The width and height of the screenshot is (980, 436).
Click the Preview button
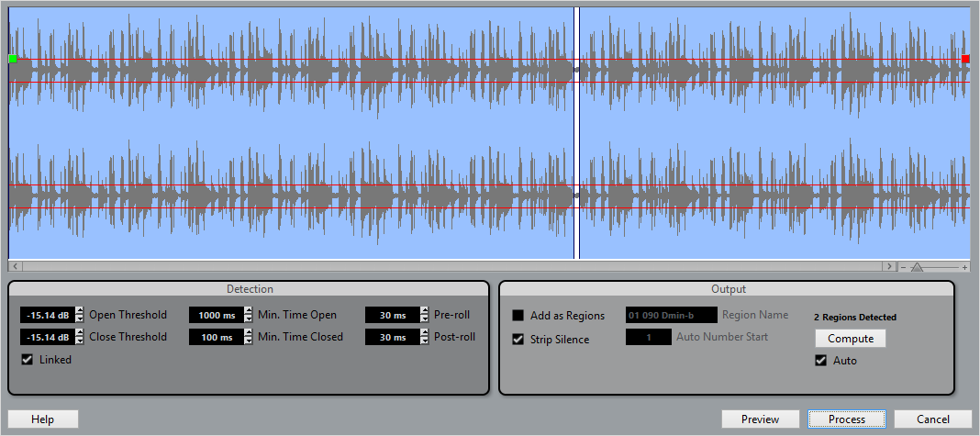point(760,419)
